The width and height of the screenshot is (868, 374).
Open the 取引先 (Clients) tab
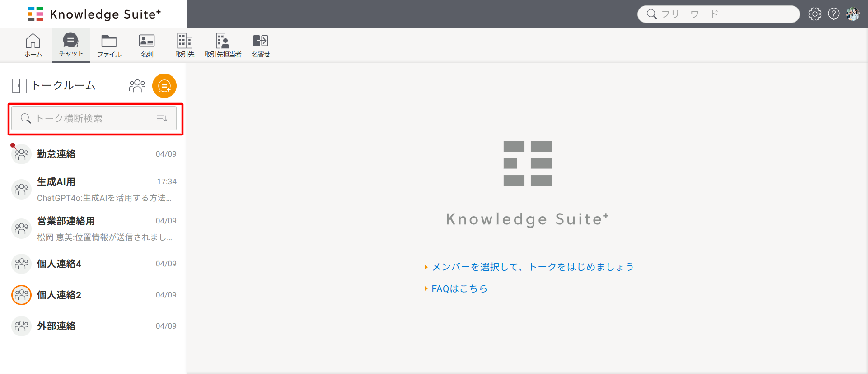185,45
